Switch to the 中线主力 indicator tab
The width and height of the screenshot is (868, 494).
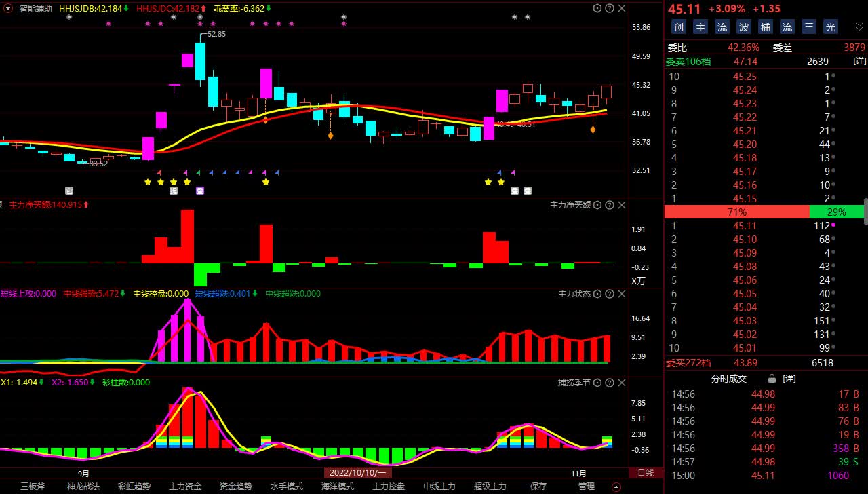(439, 487)
